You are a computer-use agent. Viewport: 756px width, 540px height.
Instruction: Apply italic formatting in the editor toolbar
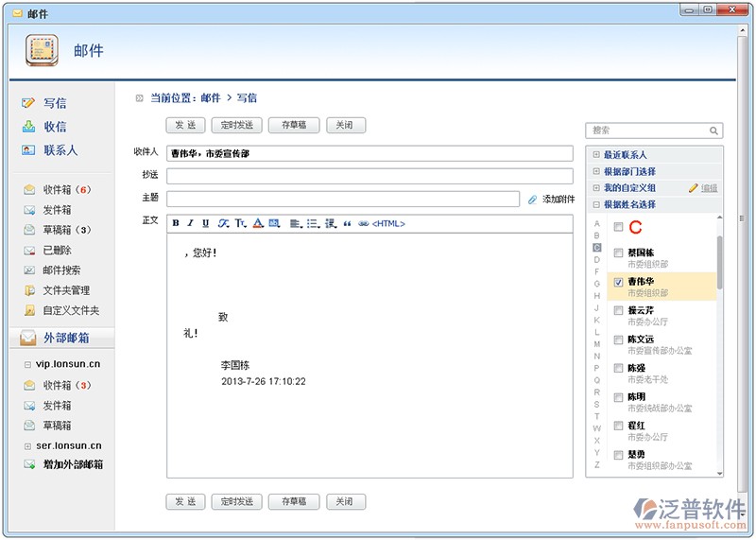190,224
